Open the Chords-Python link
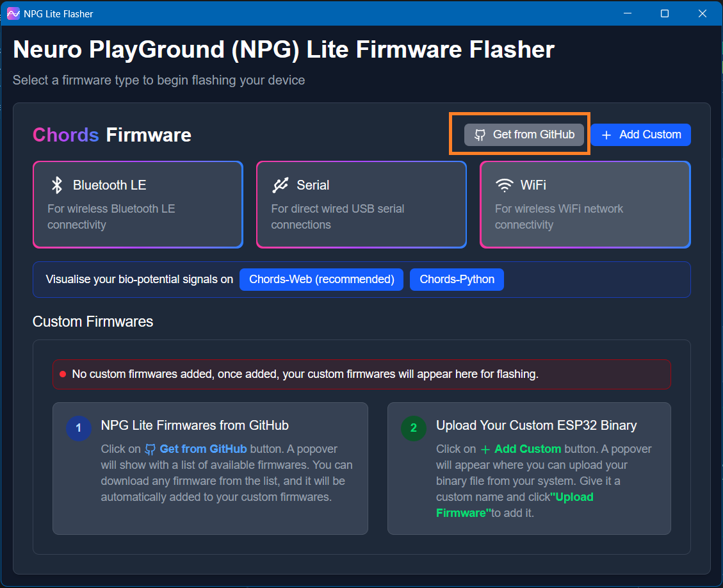 [x=457, y=279]
